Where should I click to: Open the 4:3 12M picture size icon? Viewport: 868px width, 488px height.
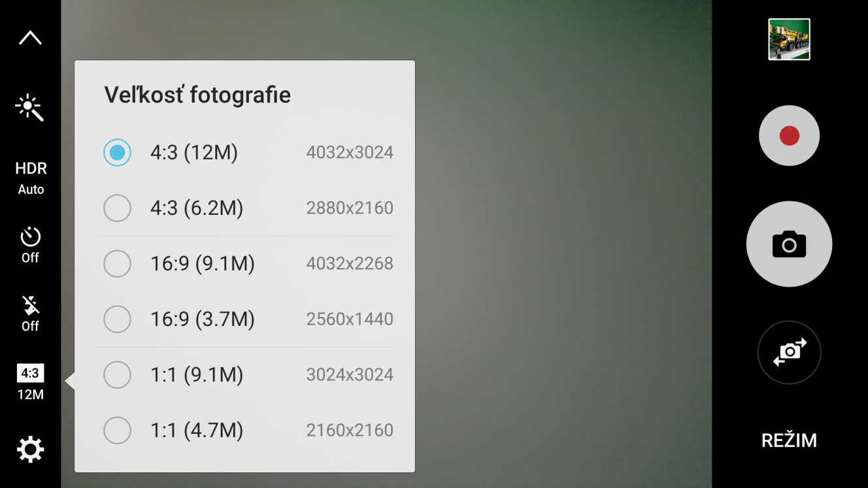coord(30,382)
